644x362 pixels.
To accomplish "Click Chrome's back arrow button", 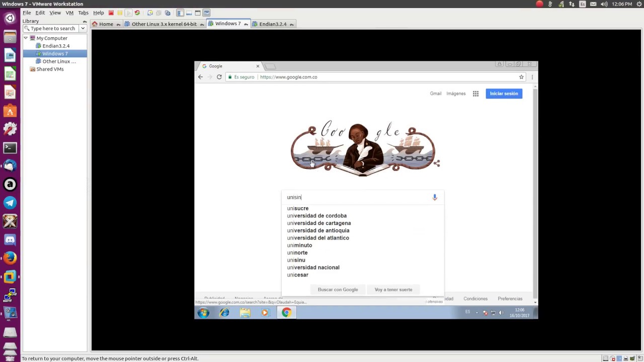I will click(200, 77).
